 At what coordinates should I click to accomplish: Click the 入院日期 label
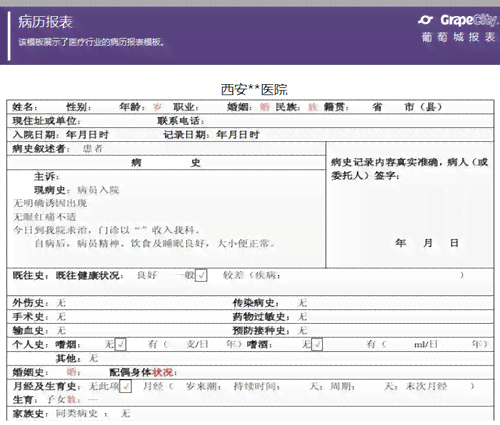pos(36,135)
